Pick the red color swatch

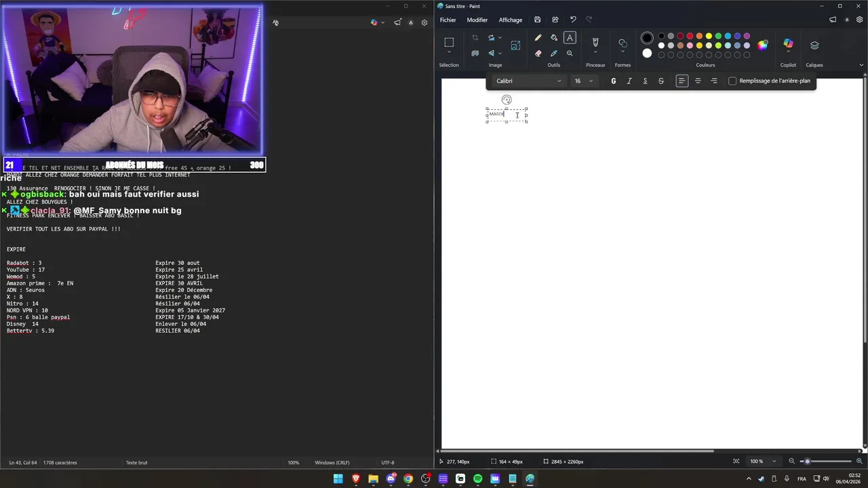point(690,36)
